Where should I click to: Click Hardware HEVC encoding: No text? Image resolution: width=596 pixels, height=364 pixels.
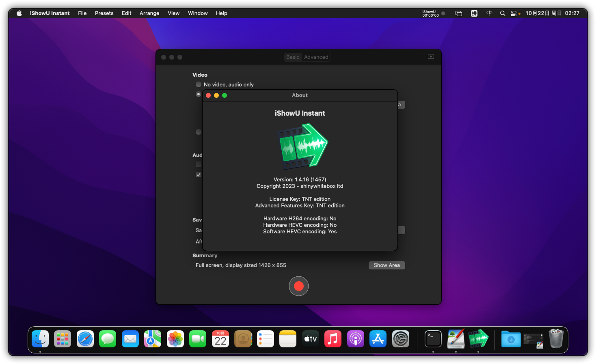300,225
